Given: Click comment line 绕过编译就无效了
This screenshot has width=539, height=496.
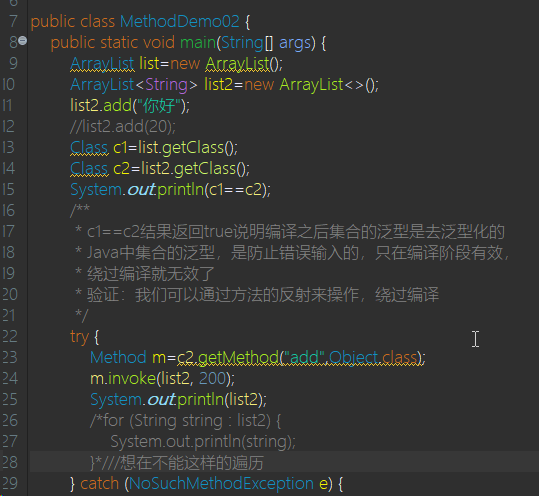Looking at the screenshot, I should tap(145, 274).
